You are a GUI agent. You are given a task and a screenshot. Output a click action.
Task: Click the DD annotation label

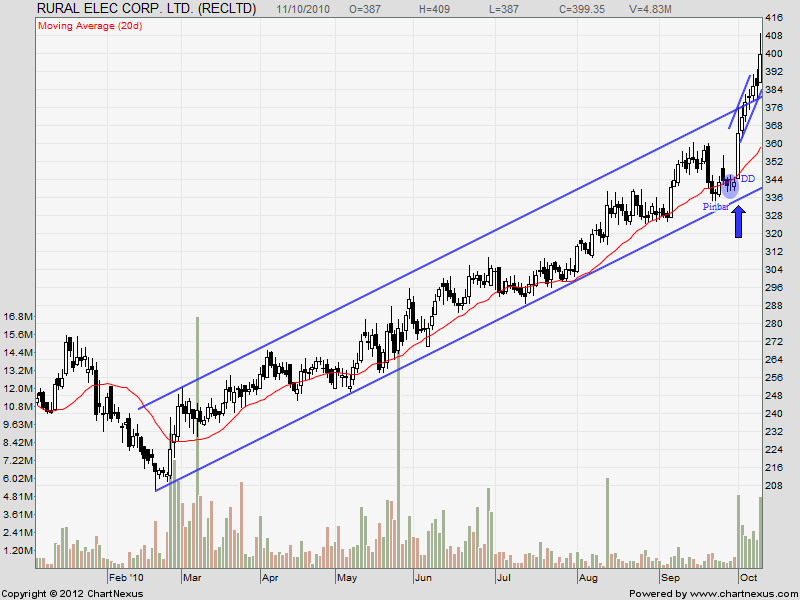(x=747, y=179)
